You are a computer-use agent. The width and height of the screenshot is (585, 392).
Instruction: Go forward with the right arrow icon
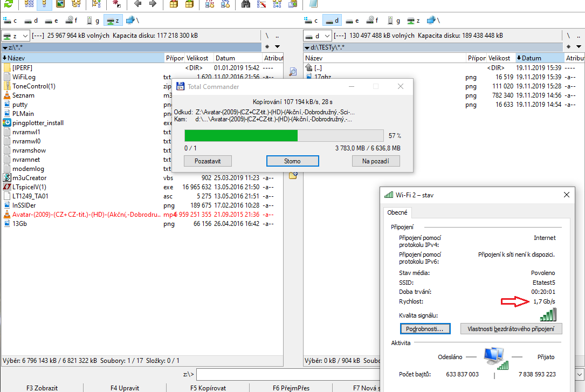(152, 4)
